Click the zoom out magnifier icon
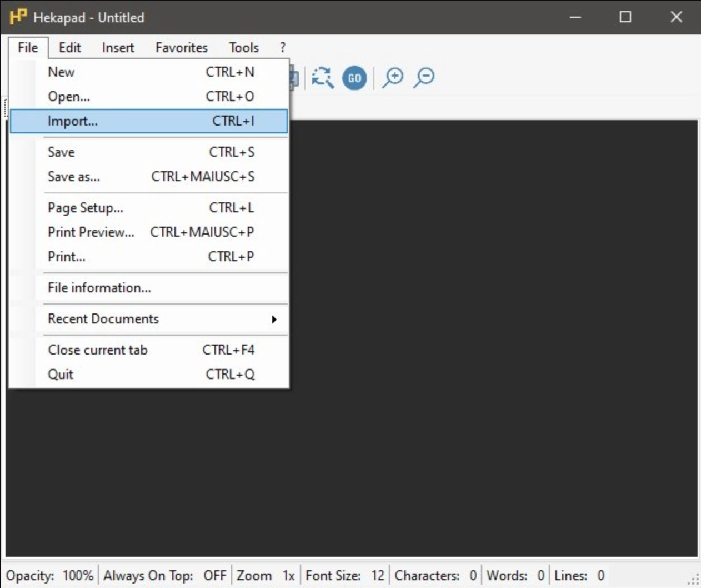The height and width of the screenshot is (588, 701). tap(424, 78)
